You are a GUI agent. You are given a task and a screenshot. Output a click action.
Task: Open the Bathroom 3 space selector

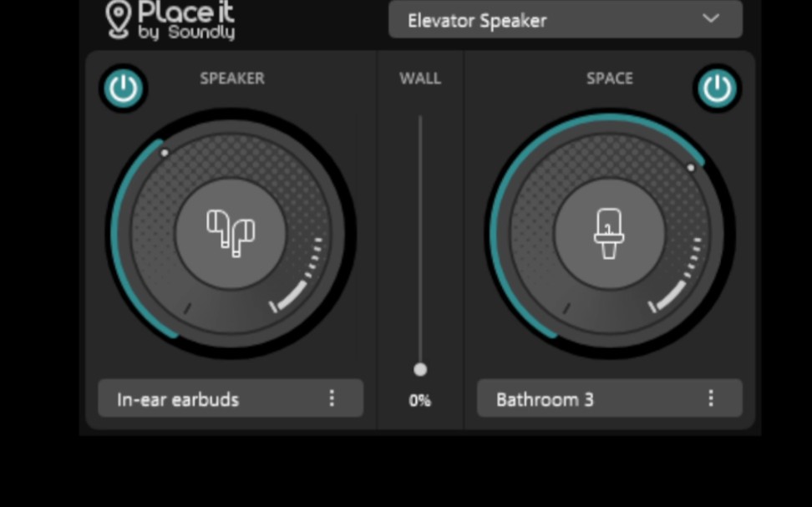tap(610, 398)
